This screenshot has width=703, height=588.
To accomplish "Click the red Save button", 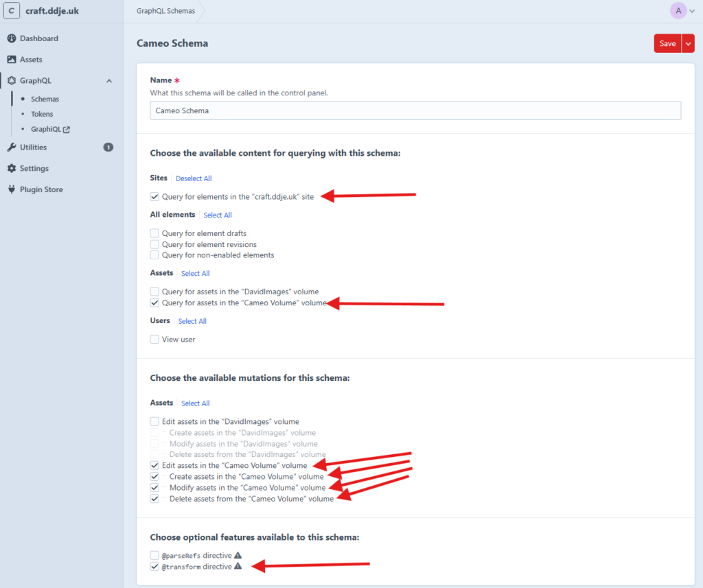I will (x=667, y=43).
